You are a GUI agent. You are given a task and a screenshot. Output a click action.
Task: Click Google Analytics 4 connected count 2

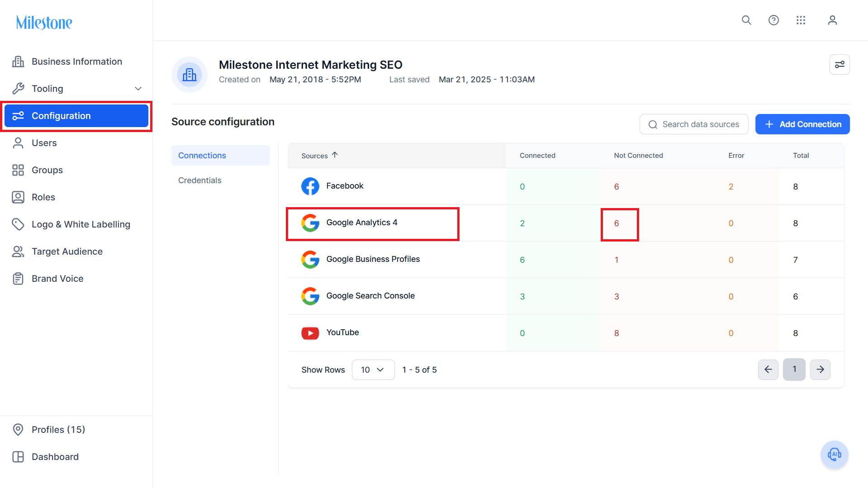522,223
